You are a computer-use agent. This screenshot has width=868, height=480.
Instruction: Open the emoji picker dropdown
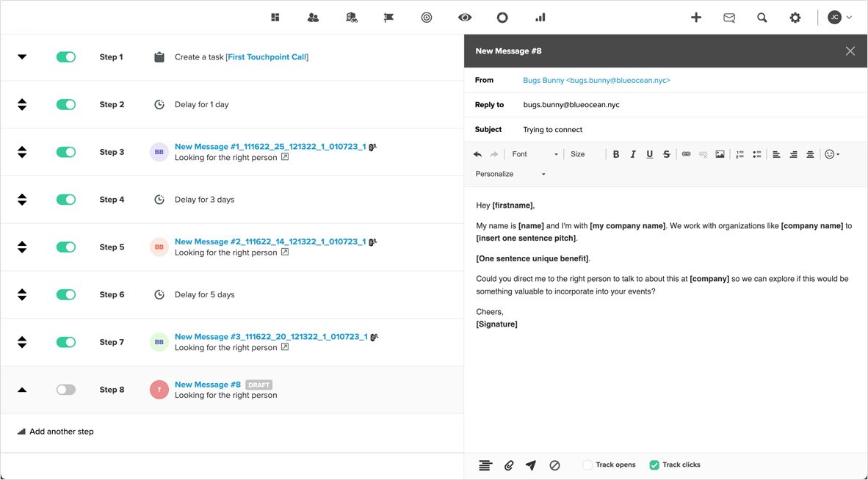click(832, 154)
